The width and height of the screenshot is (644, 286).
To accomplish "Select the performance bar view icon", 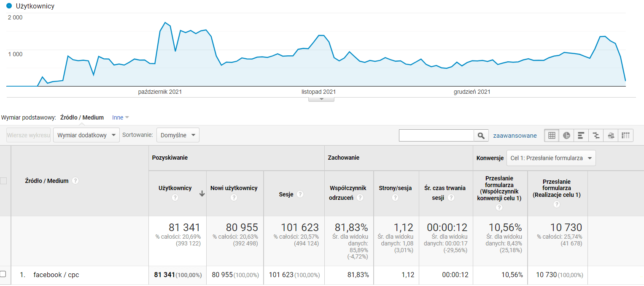I will click(581, 136).
